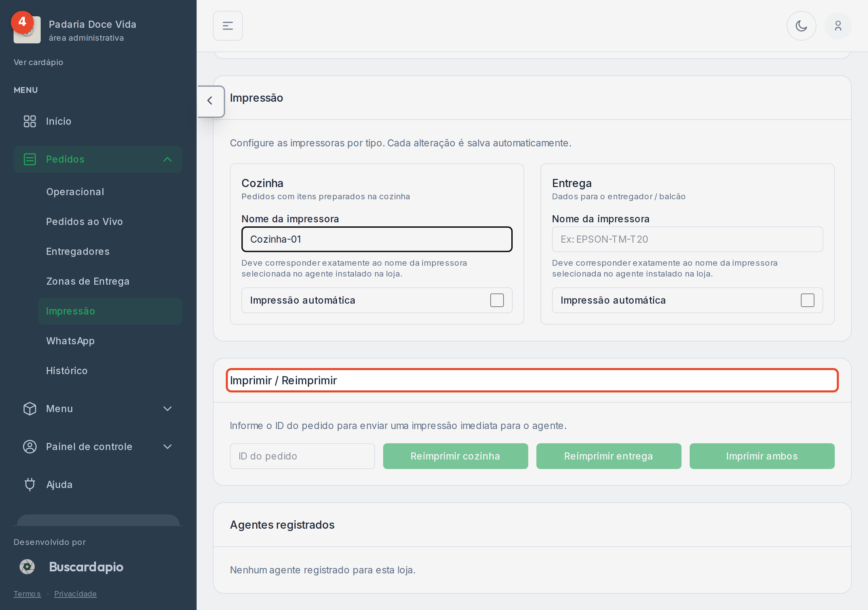
Task: Click the Cozinha card title
Action: (262, 183)
